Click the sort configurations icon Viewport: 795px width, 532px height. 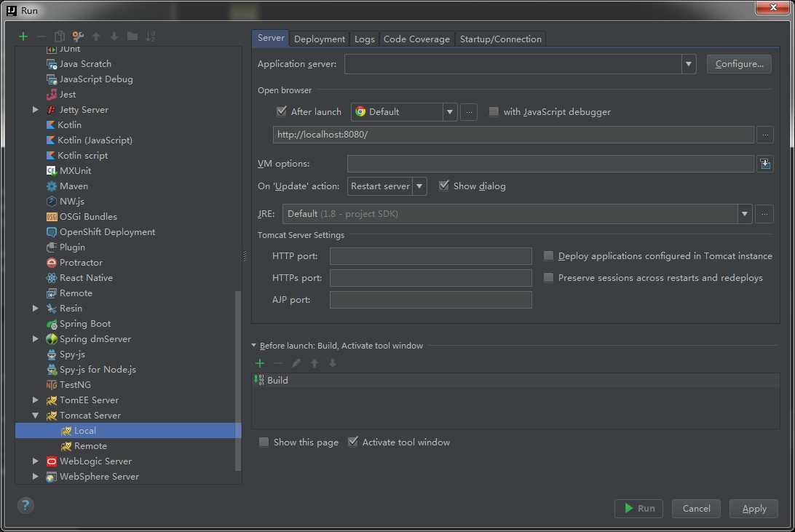pos(151,36)
